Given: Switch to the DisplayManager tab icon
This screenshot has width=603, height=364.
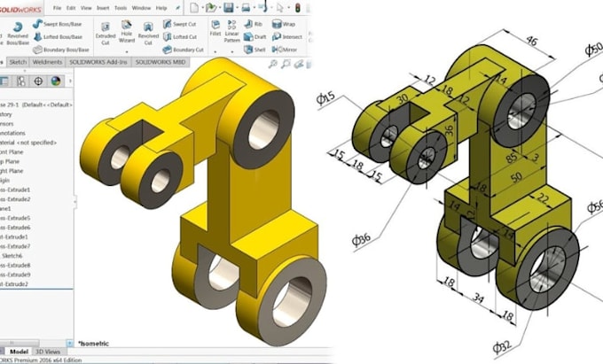Looking at the screenshot, I should [x=56, y=81].
